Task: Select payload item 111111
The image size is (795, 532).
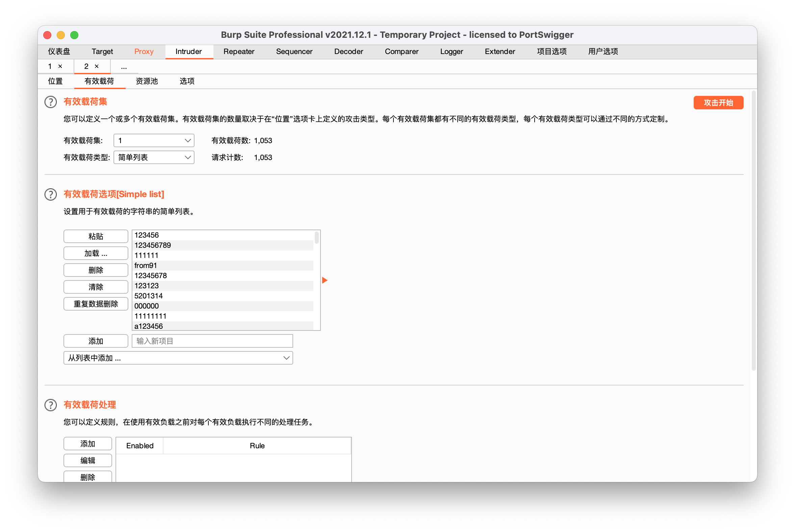Action: 223,256
